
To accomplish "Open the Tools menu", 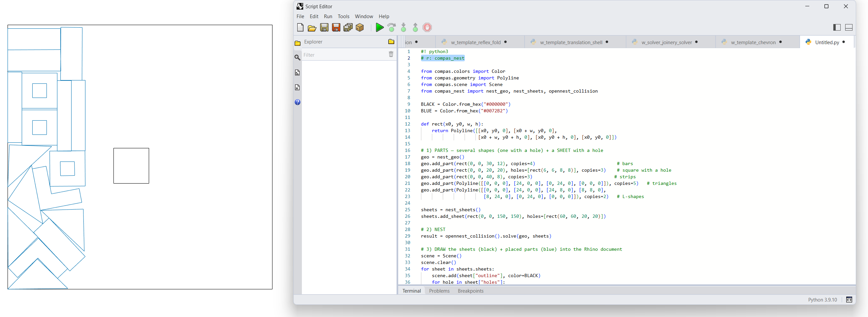I will pos(343,16).
